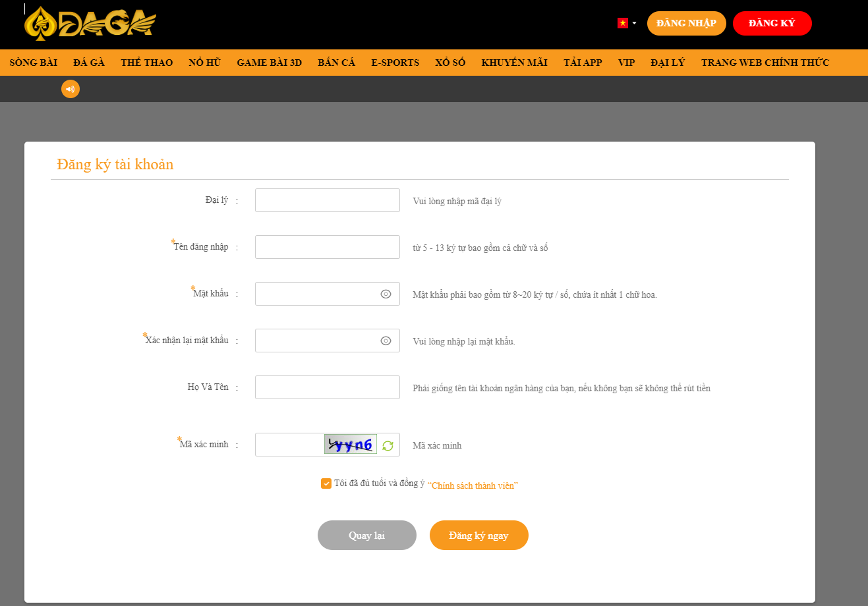Click the captcha code image
868x606 pixels.
tap(350, 445)
